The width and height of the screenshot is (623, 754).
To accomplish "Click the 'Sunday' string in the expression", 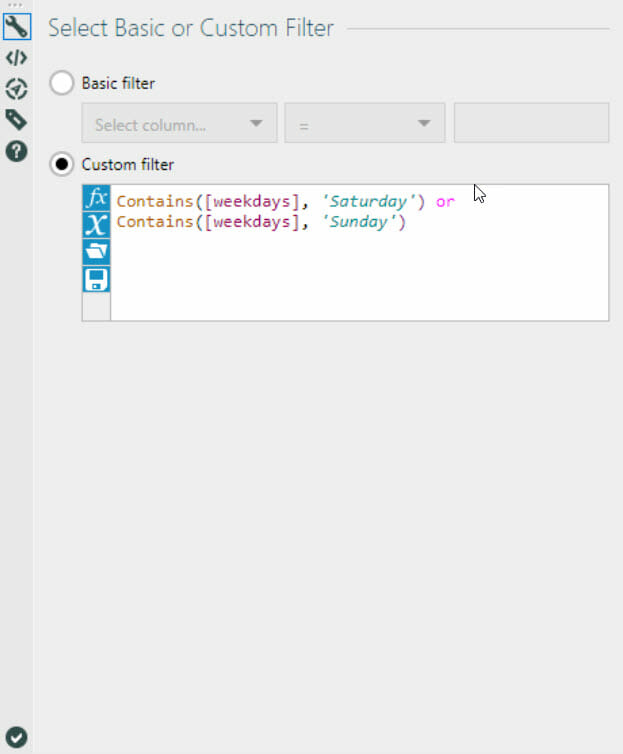I will [359, 222].
